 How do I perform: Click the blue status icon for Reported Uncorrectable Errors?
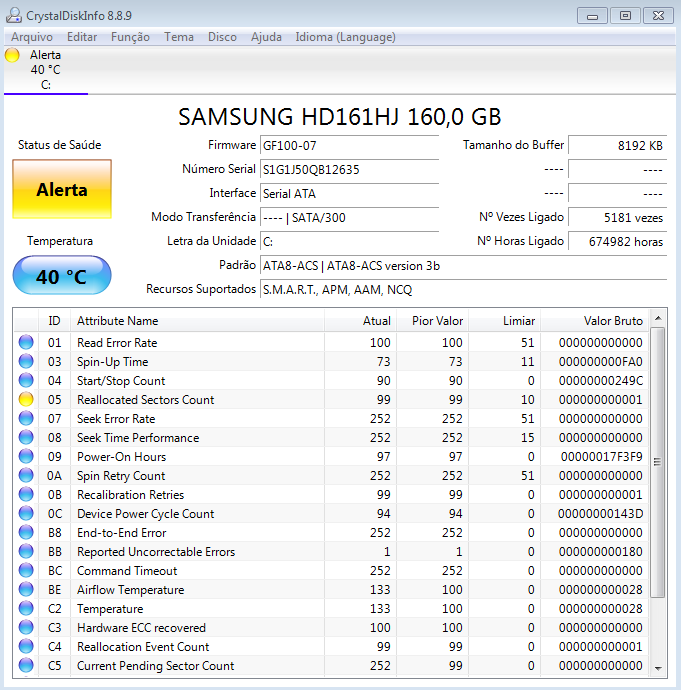pos(26,551)
